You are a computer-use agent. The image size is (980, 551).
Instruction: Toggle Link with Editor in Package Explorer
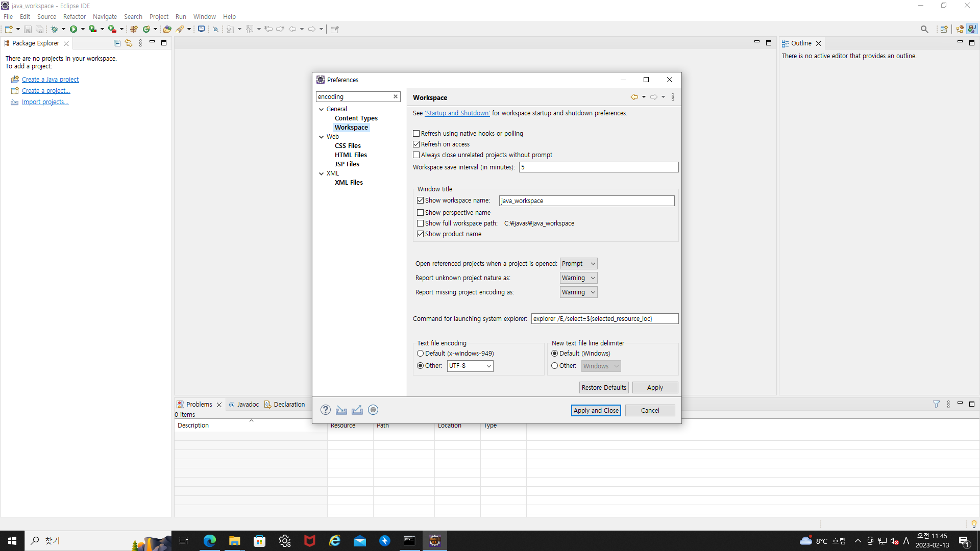(x=129, y=43)
